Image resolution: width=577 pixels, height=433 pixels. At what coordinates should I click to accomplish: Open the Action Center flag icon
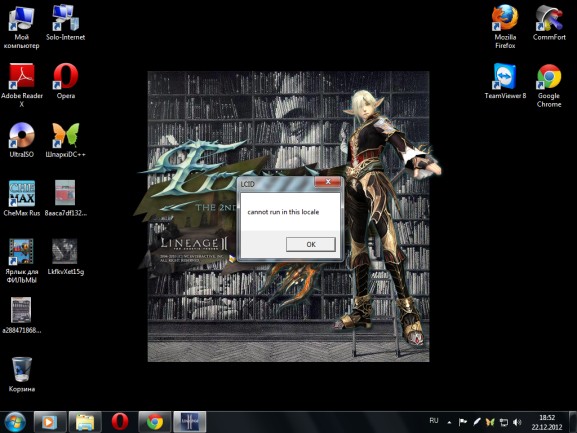point(463,422)
